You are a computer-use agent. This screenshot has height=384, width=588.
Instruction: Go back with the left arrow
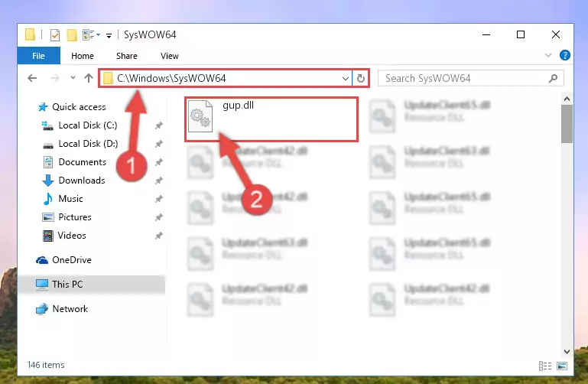click(32, 78)
